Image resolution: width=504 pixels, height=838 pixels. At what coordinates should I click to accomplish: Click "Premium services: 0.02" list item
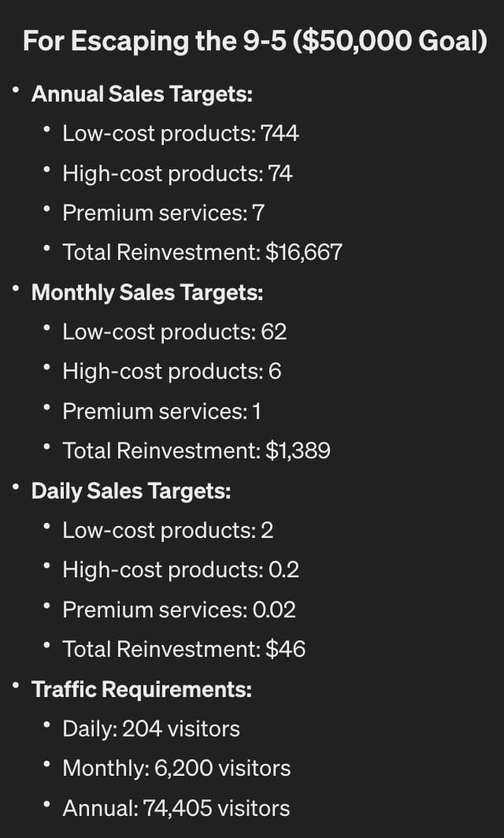(179, 610)
